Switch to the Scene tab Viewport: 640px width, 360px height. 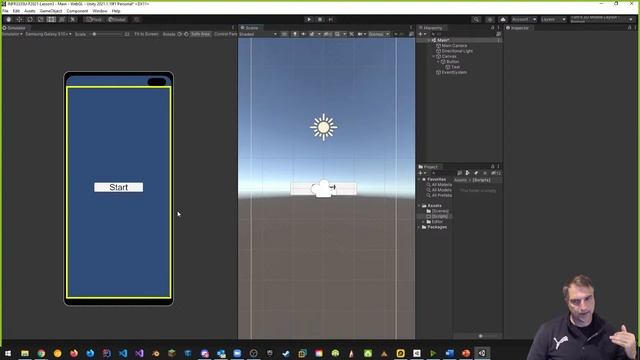[x=250, y=28]
